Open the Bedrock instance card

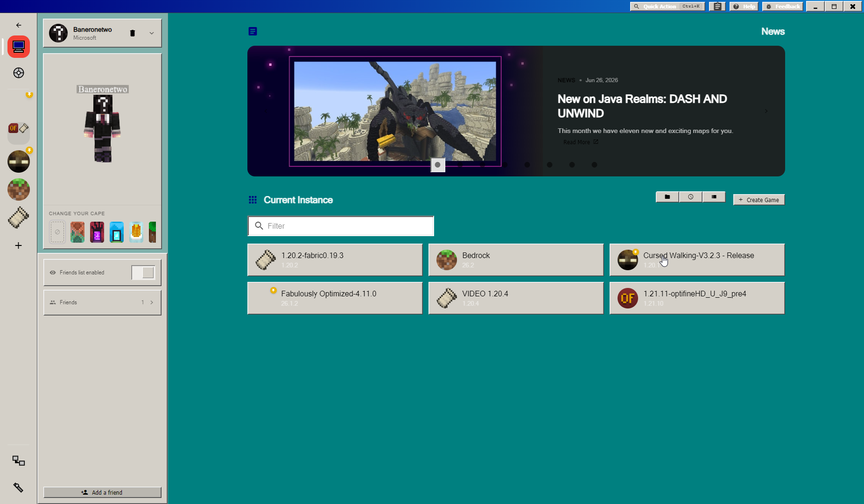point(516,260)
